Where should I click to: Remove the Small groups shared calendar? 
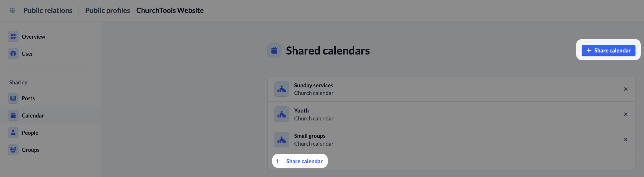coord(625,139)
